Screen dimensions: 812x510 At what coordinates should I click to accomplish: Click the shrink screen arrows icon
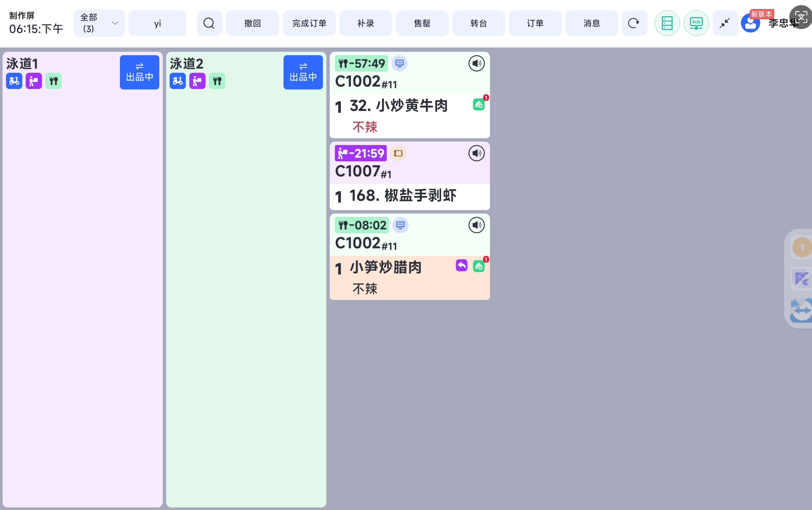click(x=725, y=23)
